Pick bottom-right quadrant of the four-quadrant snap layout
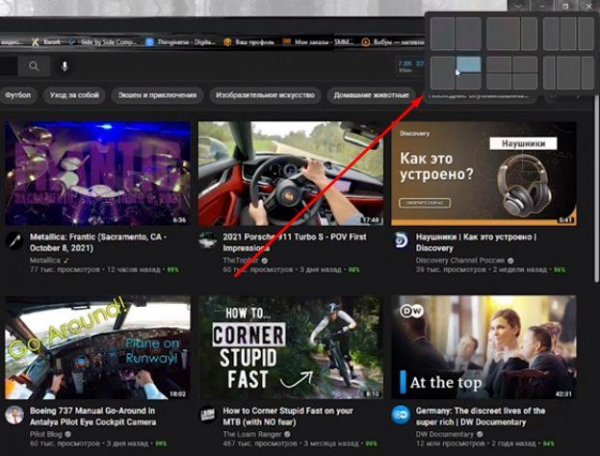Screen dimensions: 600x456 tap(525, 81)
